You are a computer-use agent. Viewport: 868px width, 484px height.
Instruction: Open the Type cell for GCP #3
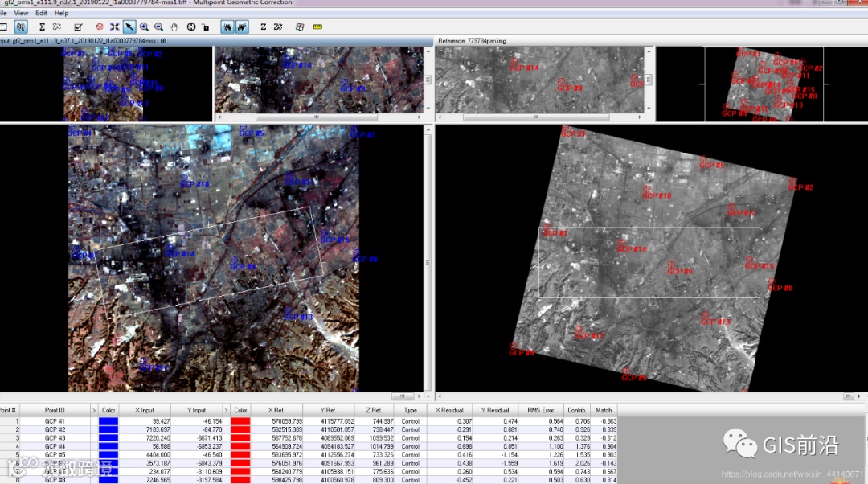[411, 438]
